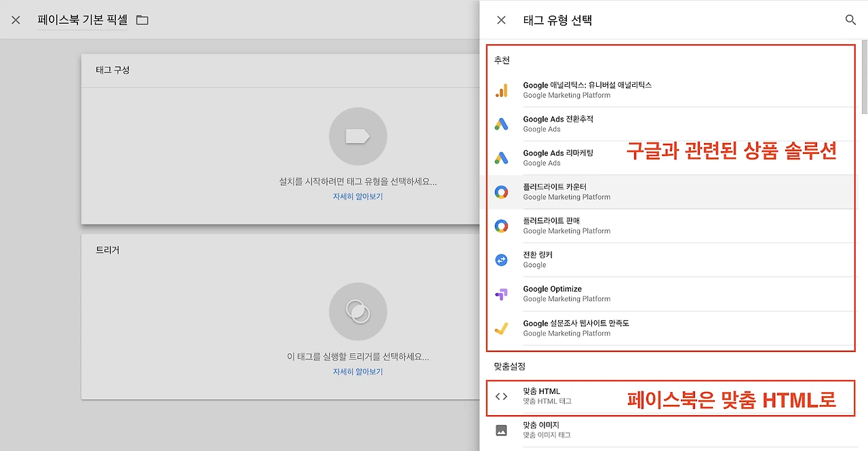The height and width of the screenshot is (451, 868).
Task: Click the Google Ads 전환추적 icon
Action: (501, 124)
